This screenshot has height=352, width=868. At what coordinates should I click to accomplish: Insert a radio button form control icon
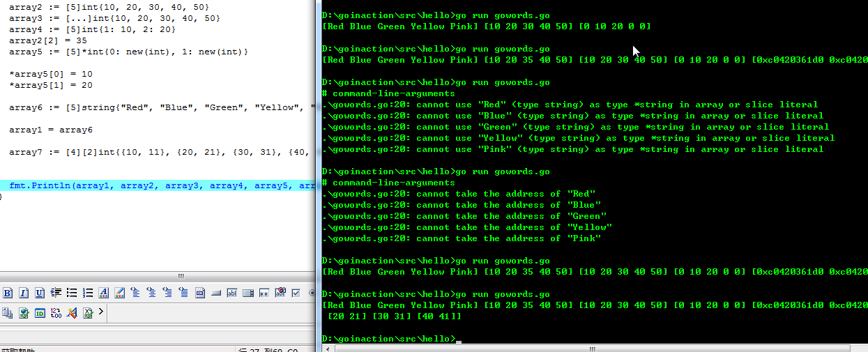(x=311, y=293)
